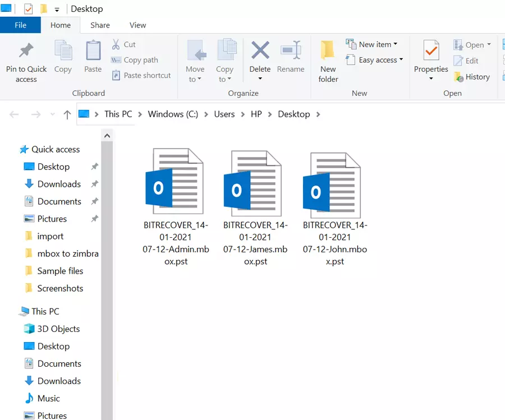Open the File menu tab
The image size is (505, 420).
point(20,25)
